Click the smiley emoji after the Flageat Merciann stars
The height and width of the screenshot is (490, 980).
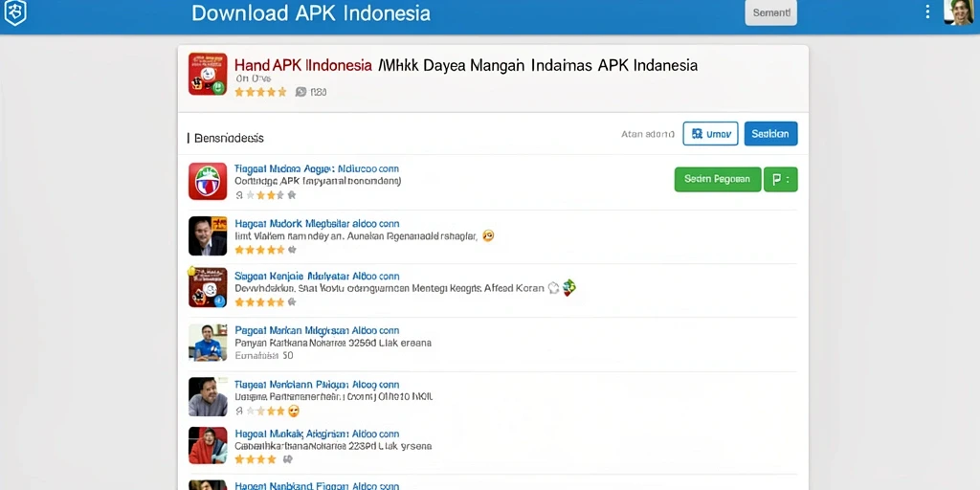coord(293,411)
